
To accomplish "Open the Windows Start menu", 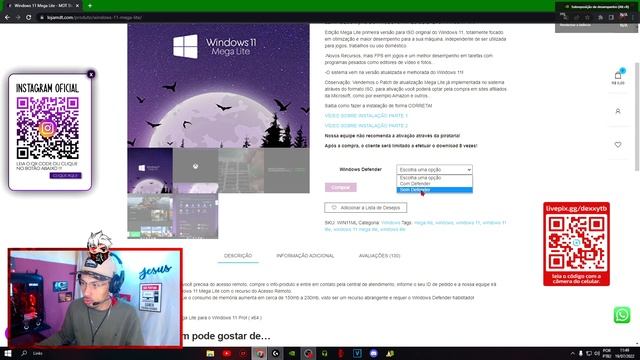I will (x=7, y=353).
